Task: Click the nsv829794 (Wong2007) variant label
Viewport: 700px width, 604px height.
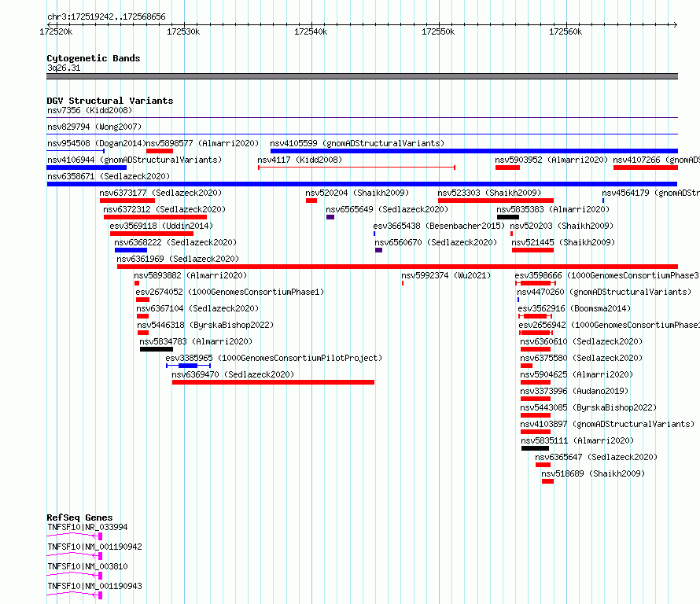Action: click(94, 127)
